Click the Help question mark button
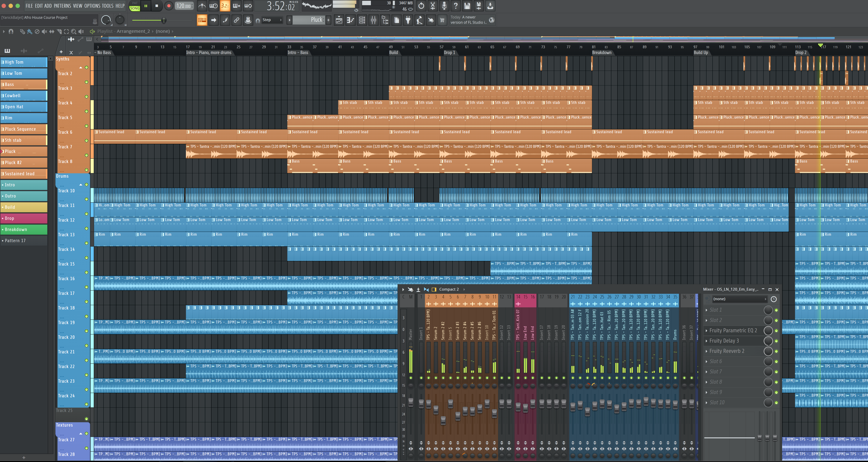The height and width of the screenshot is (462, 868). 456,6
